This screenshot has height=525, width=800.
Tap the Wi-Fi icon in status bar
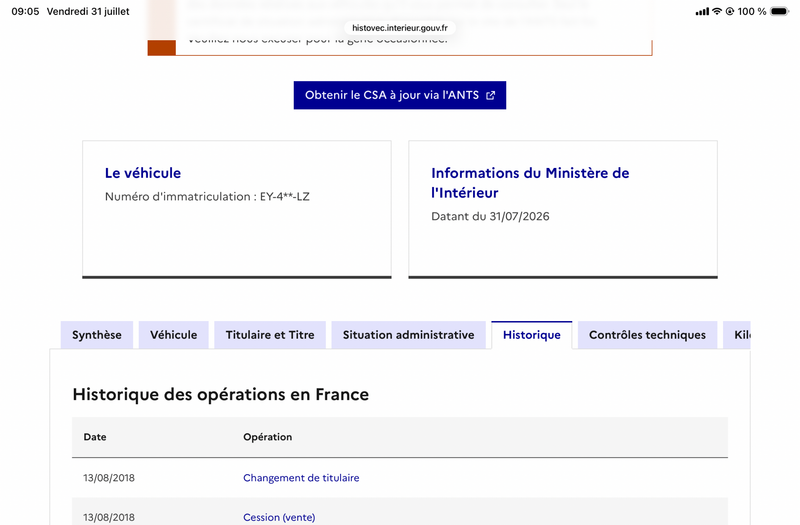(717, 11)
